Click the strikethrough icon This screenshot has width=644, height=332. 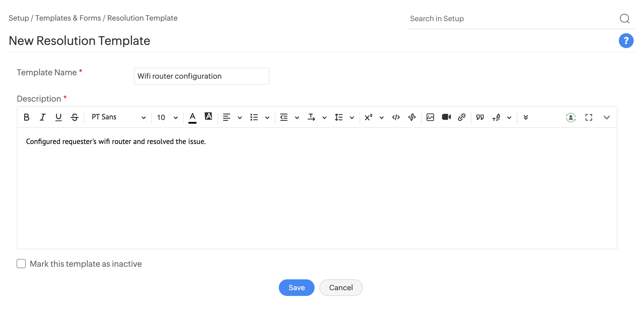75,117
